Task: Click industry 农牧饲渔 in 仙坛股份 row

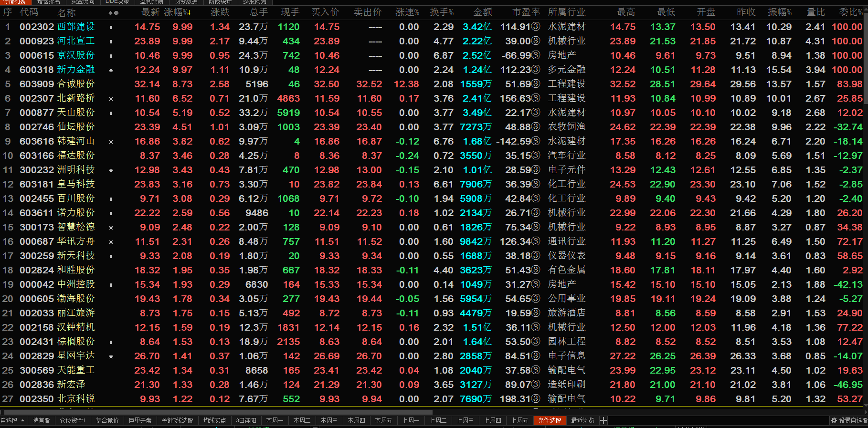Action: (x=567, y=127)
